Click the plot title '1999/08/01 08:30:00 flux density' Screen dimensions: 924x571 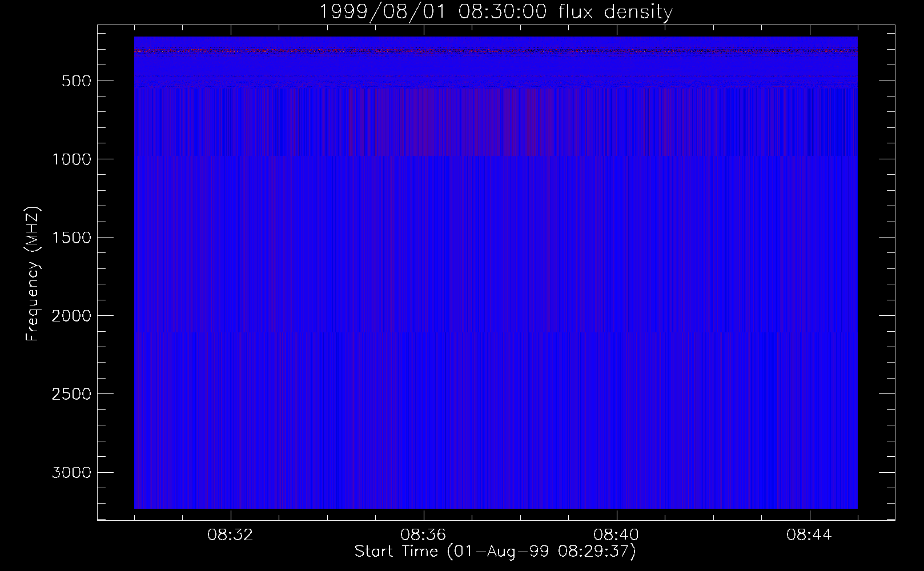pos(495,11)
